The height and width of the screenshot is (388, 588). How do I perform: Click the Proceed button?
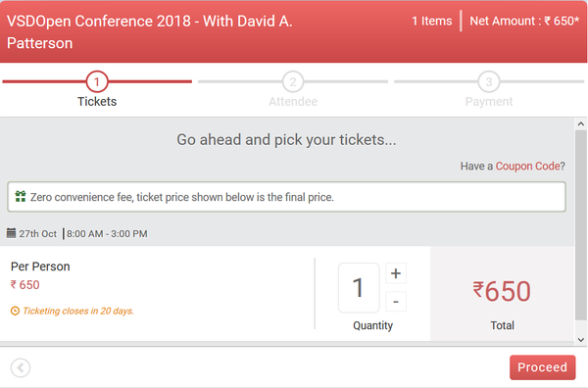click(542, 367)
